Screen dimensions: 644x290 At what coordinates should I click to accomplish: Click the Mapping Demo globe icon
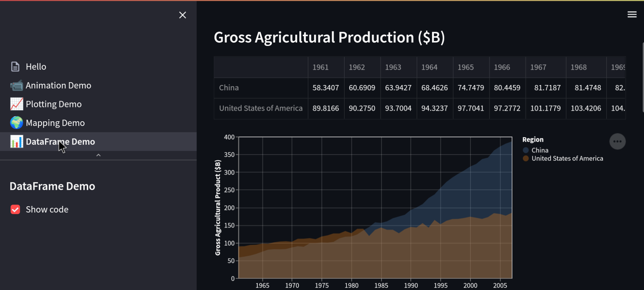(16, 123)
